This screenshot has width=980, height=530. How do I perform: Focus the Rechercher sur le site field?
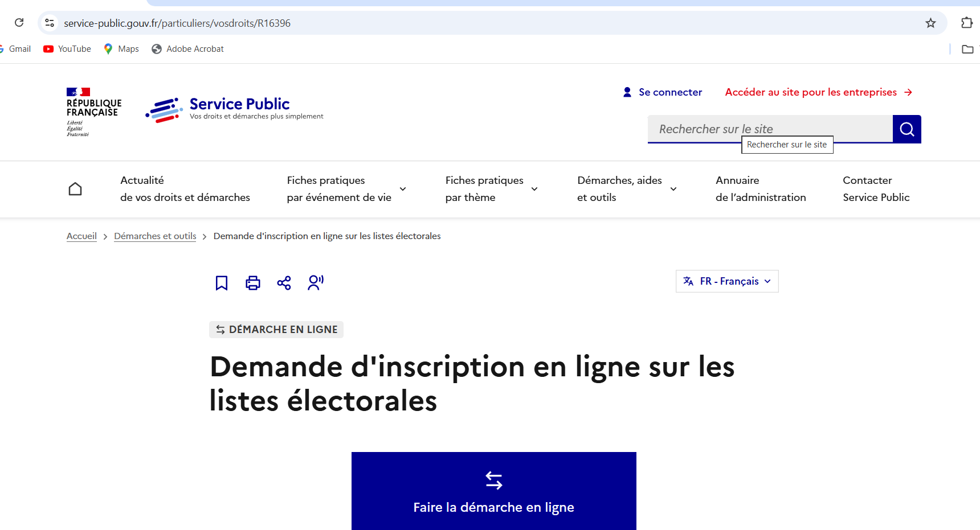[769, 129]
